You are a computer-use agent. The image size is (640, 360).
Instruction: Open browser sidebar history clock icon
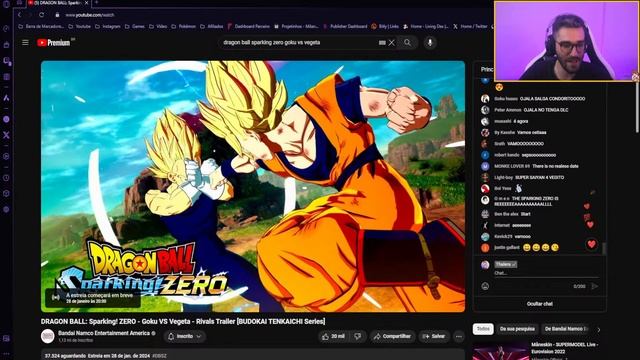click(6, 178)
